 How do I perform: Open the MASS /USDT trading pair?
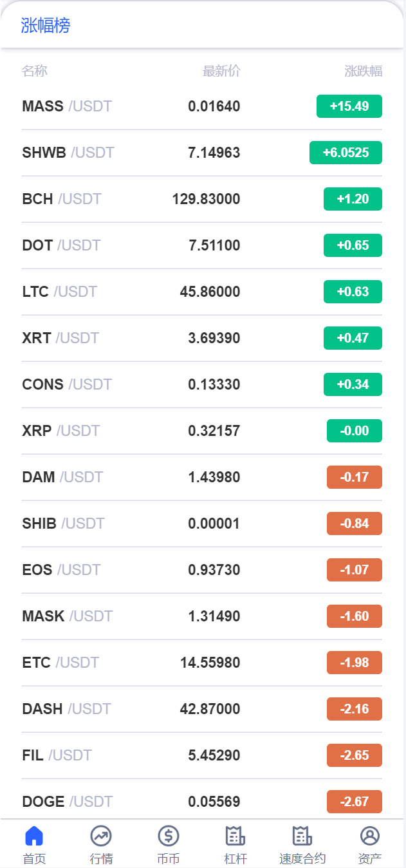pos(67,106)
